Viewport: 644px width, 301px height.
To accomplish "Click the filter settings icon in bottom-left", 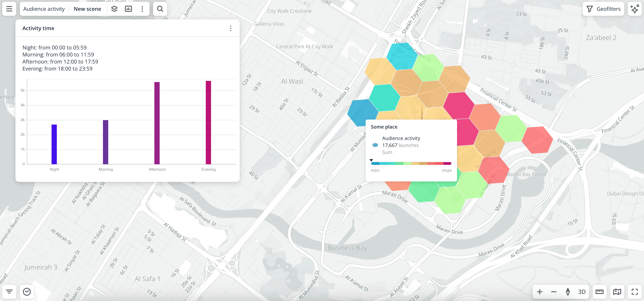I will coord(9,292).
